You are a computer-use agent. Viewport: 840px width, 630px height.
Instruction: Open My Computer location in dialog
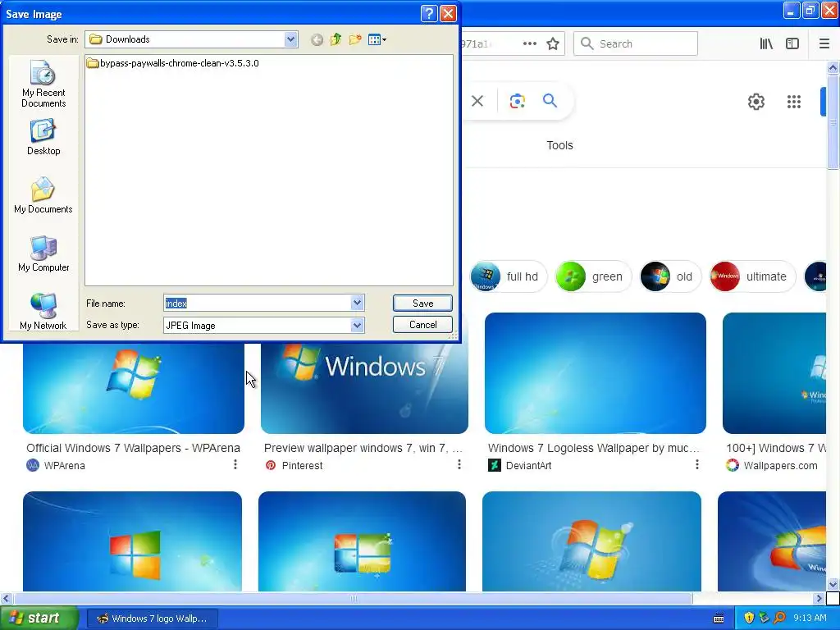pos(43,254)
